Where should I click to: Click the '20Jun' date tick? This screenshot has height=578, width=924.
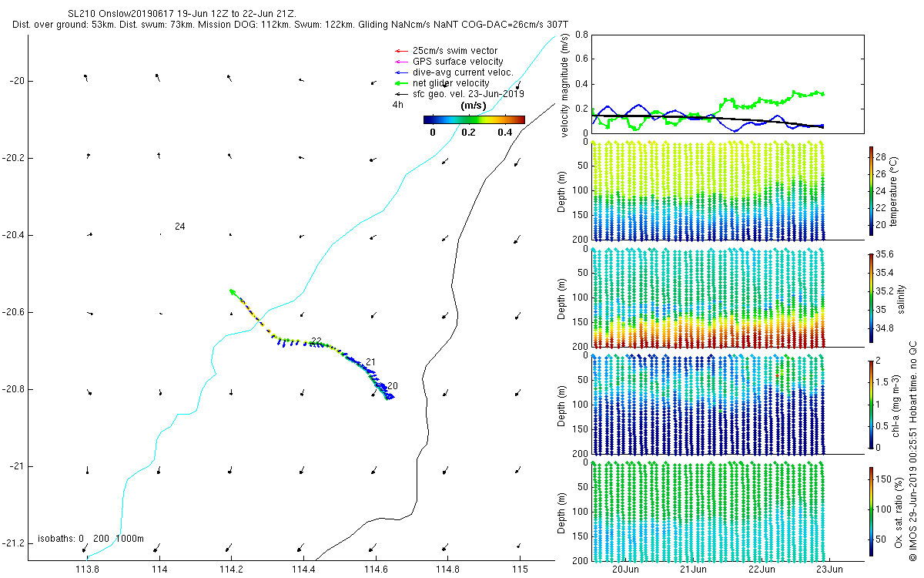[x=624, y=570]
